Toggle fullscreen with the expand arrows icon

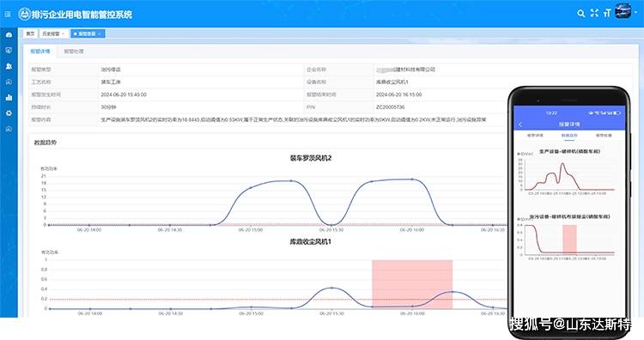(x=594, y=13)
